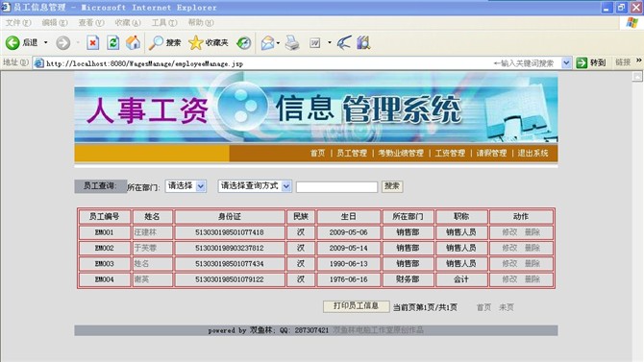This screenshot has width=644, height=362.
Task: Click the 搜索 button beside the query field
Action: click(x=392, y=186)
